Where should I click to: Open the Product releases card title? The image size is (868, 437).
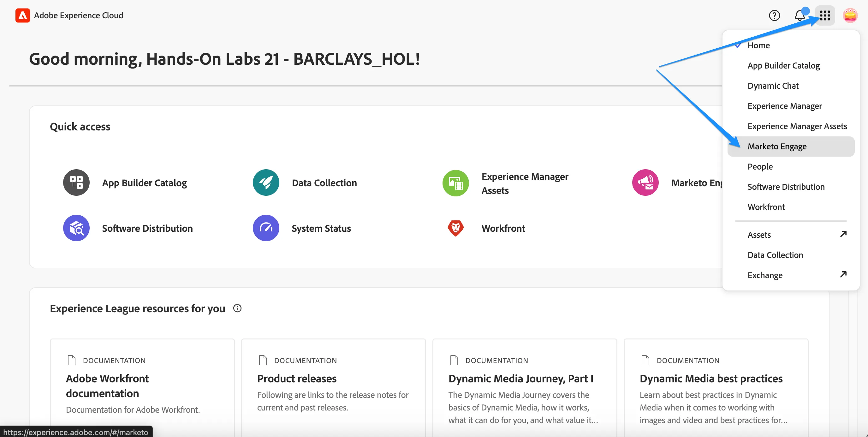tap(297, 378)
